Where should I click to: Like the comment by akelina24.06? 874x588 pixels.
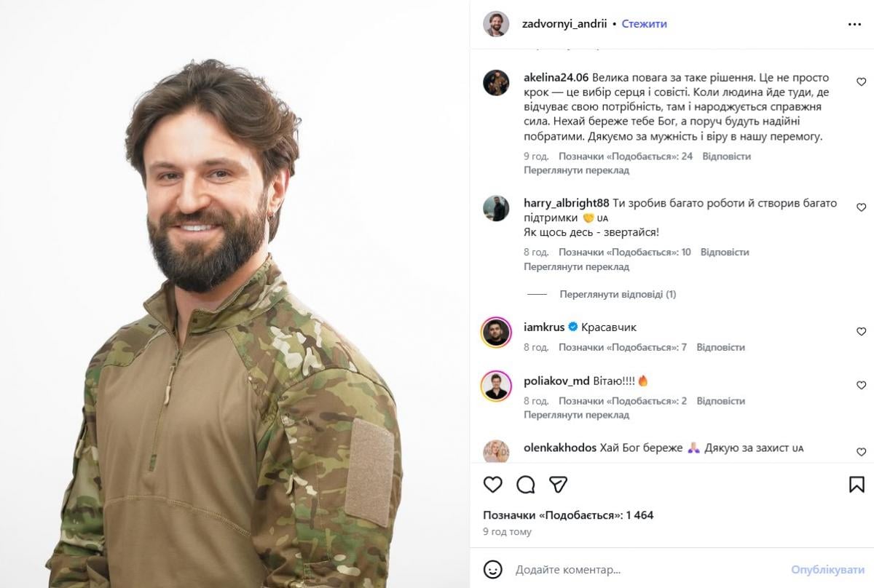point(861,82)
